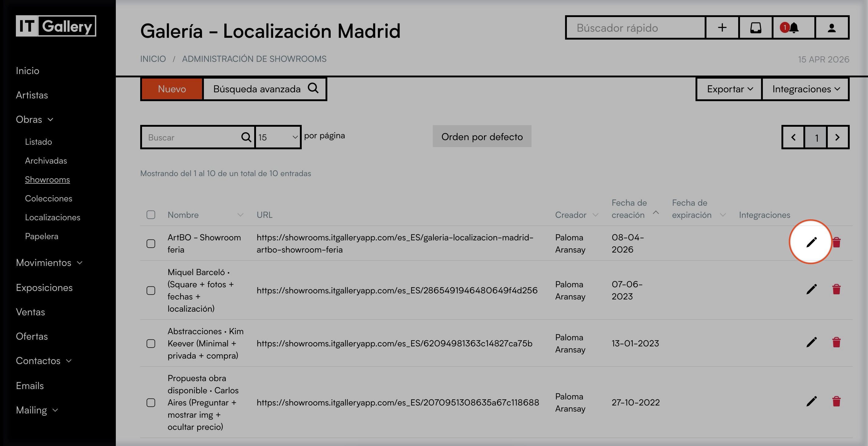Screen dimensions: 868x446
Task: Click the Nuevo button
Action: (x=172, y=89)
